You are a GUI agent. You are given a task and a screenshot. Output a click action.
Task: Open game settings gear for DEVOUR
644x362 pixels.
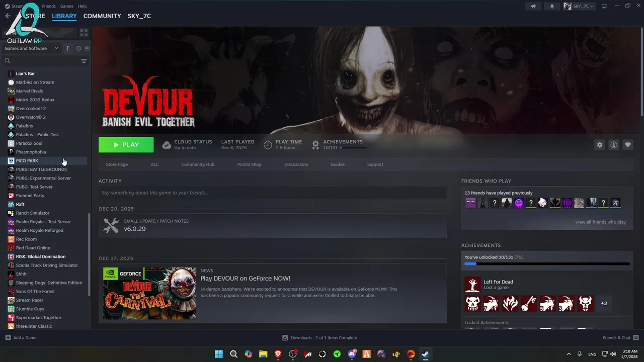pyautogui.click(x=599, y=145)
